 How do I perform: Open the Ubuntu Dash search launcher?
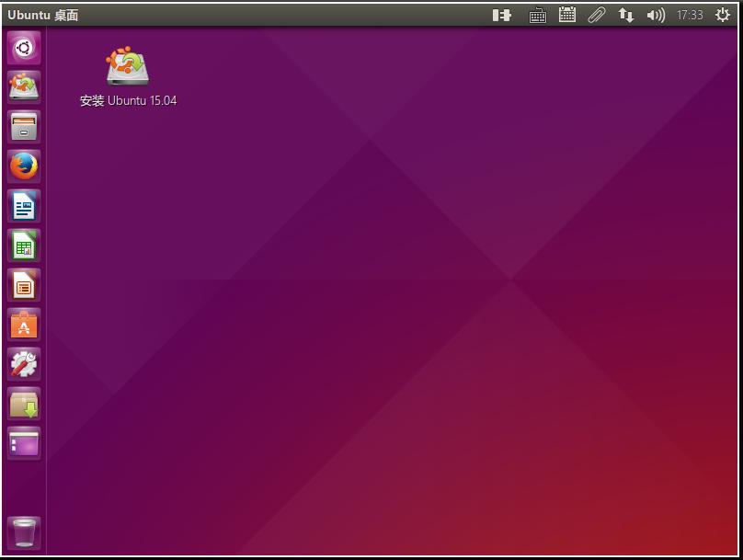(24, 48)
